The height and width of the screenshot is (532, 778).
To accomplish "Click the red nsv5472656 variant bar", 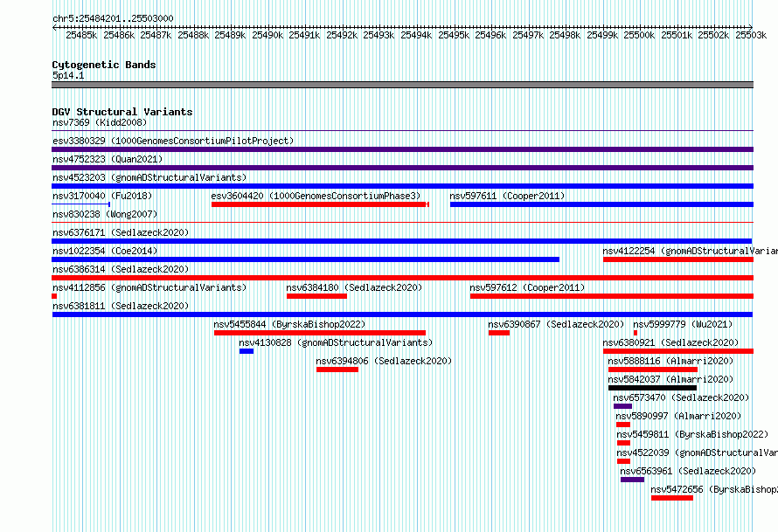I will 672,498.
